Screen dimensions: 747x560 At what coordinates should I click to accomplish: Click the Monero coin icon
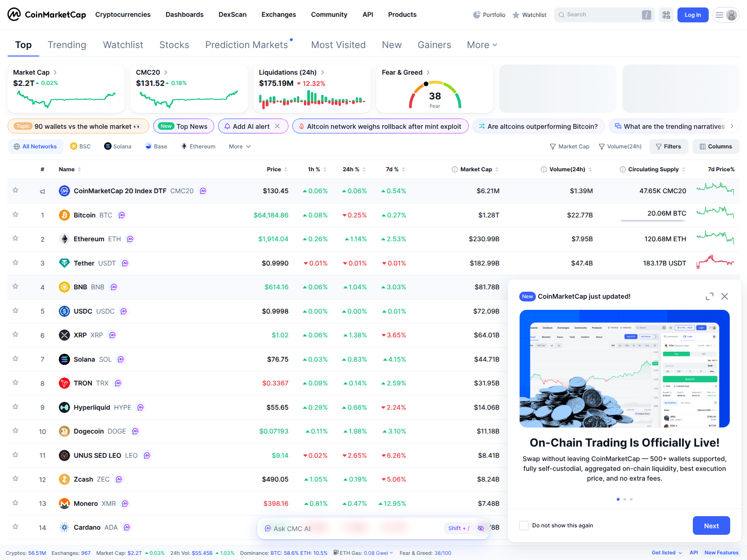coord(64,504)
